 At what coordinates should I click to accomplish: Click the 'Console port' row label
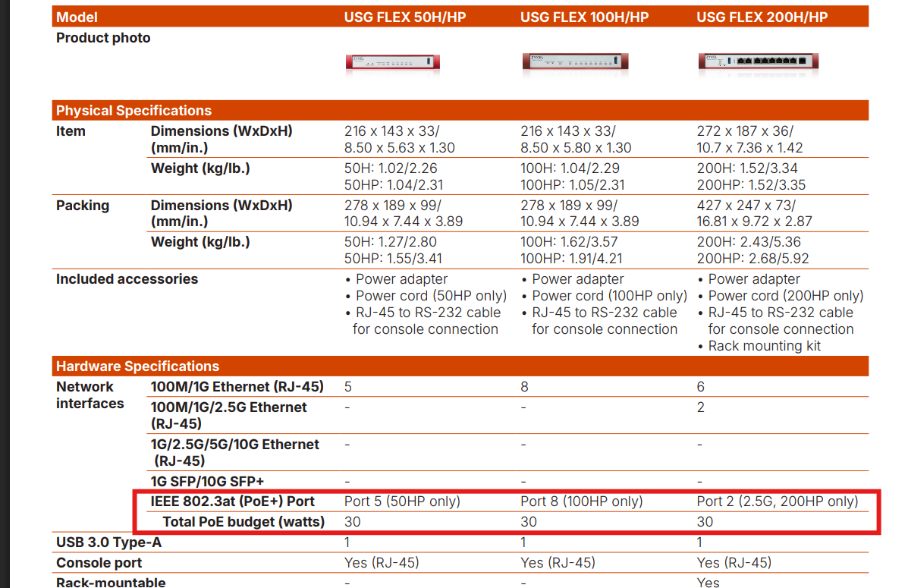coord(99,563)
